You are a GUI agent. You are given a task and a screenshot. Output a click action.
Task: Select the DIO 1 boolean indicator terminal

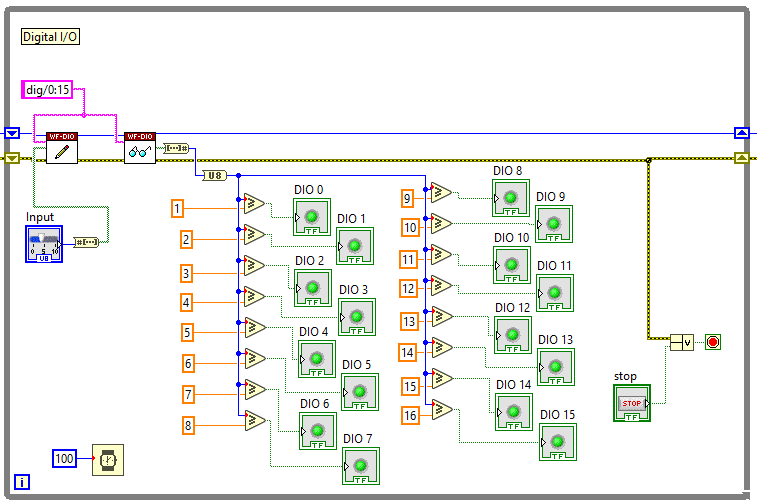point(355,246)
